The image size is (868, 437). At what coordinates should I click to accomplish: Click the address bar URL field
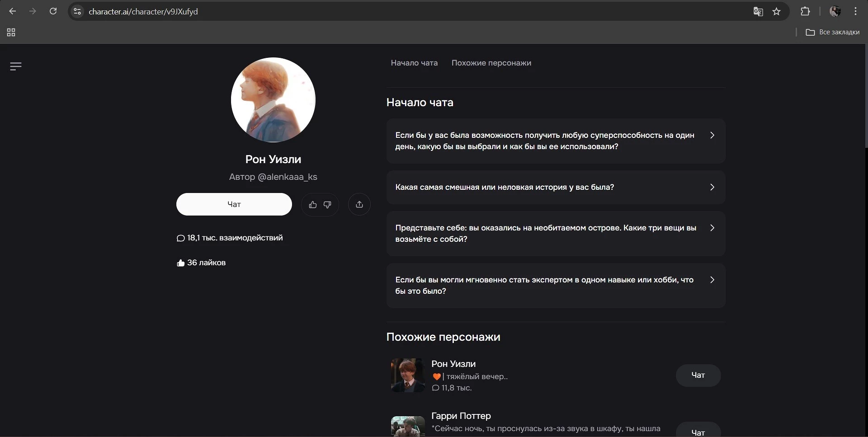[362, 12]
